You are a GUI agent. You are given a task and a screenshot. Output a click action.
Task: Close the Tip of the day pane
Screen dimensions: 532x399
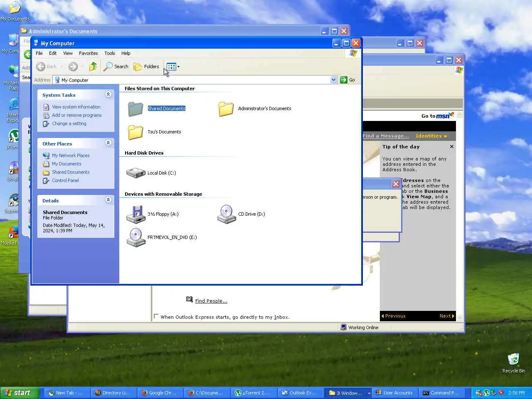[x=452, y=146]
